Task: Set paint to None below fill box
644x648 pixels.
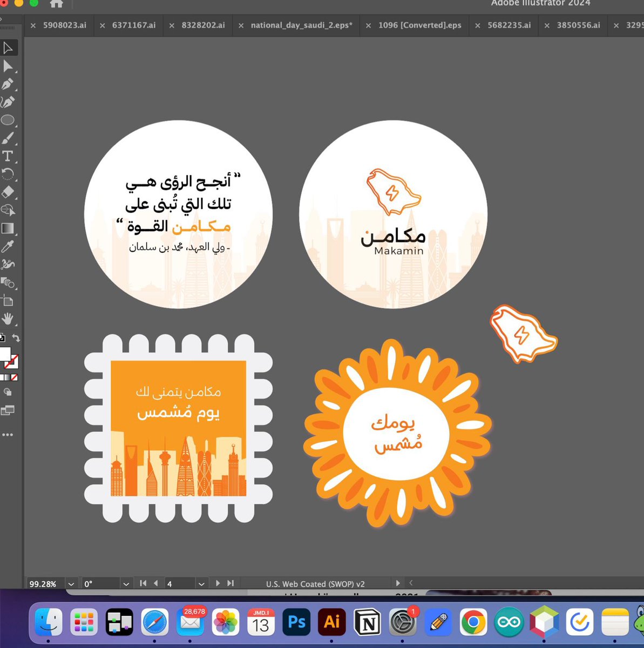Action: pyautogui.click(x=15, y=377)
